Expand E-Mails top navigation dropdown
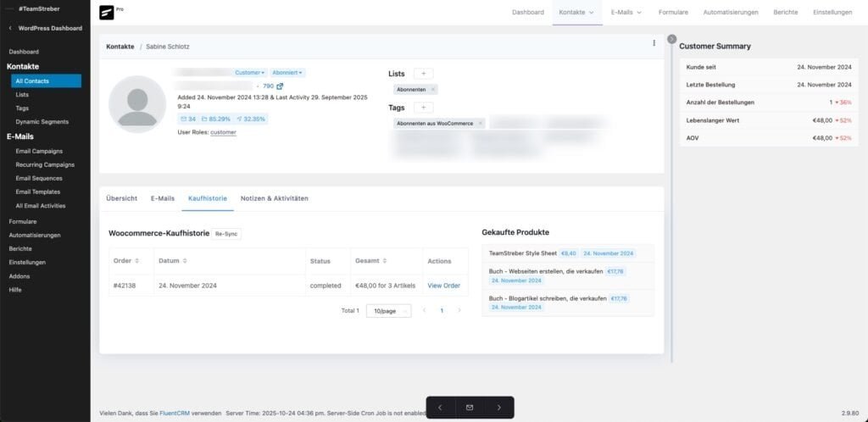Viewport: 868px width, 422px height. point(626,12)
